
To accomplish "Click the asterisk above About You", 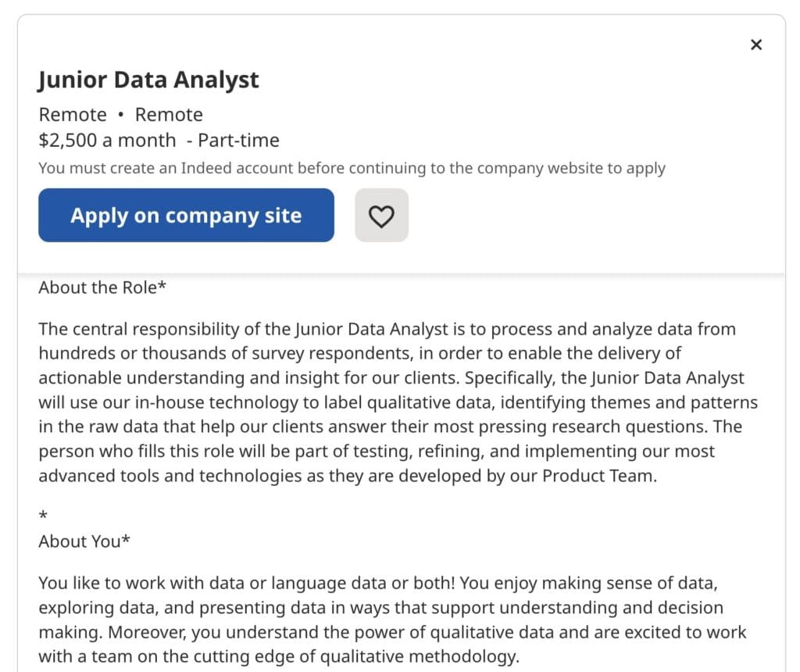I will click(x=44, y=514).
